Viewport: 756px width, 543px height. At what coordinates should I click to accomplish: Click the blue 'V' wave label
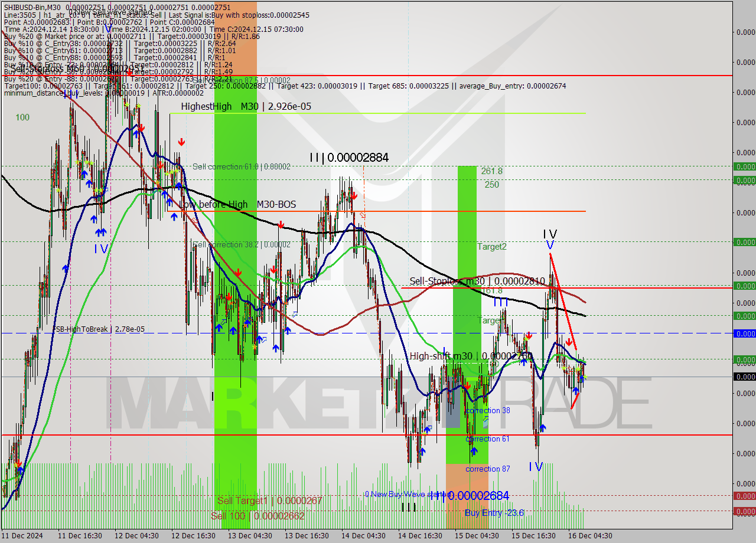pos(550,245)
